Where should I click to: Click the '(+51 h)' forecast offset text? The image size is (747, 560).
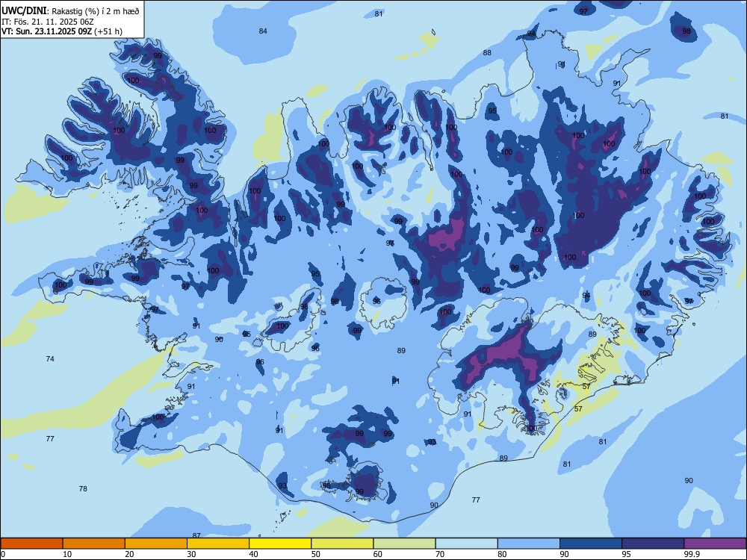(108, 31)
